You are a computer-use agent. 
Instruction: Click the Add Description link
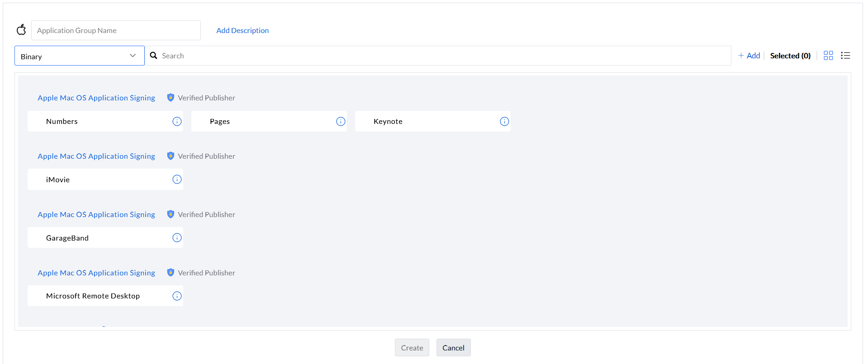[x=242, y=30]
